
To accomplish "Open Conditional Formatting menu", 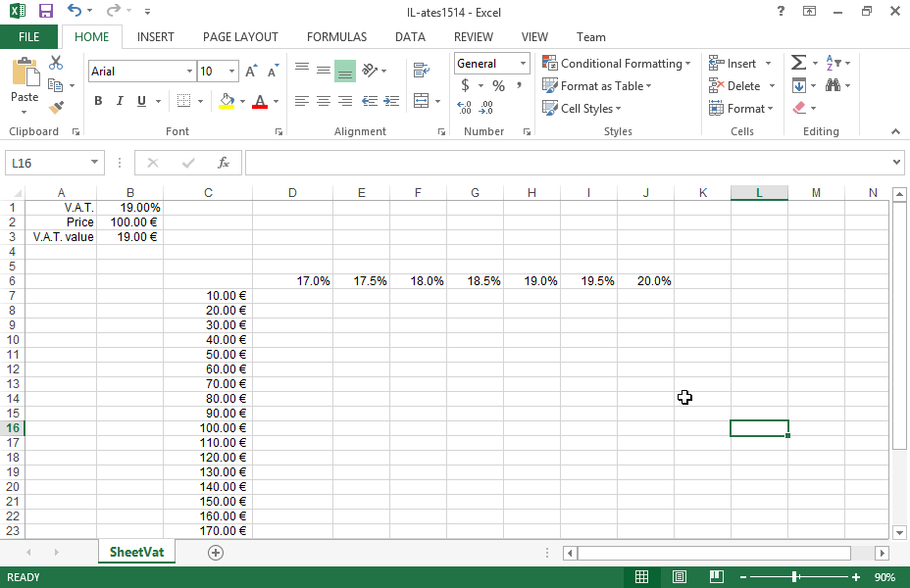I will [x=616, y=64].
